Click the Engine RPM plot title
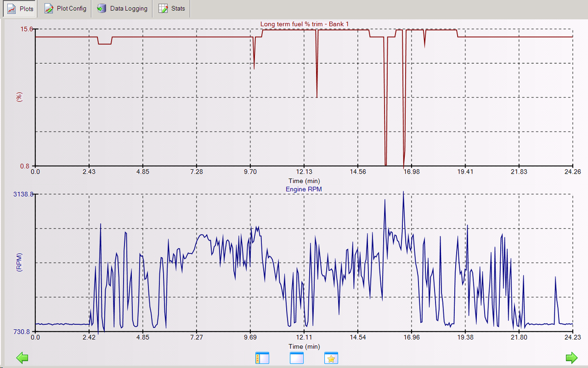Image resolution: width=588 pixels, height=368 pixels. coord(304,189)
